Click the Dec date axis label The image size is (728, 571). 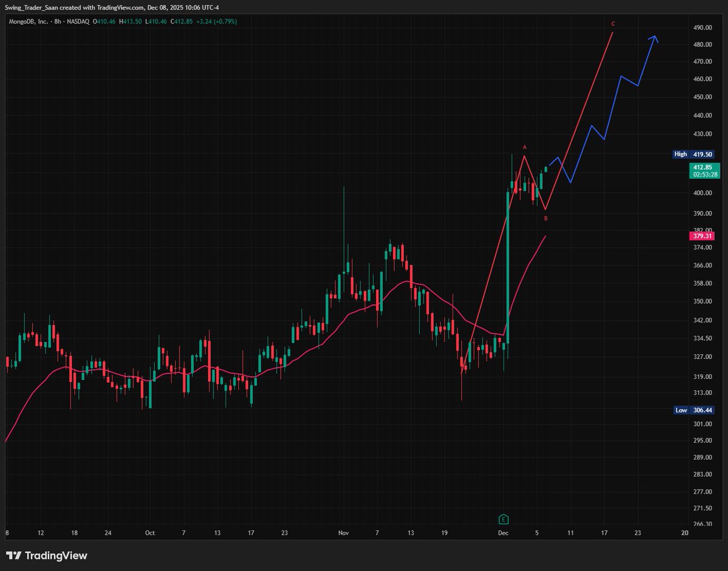(503, 533)
